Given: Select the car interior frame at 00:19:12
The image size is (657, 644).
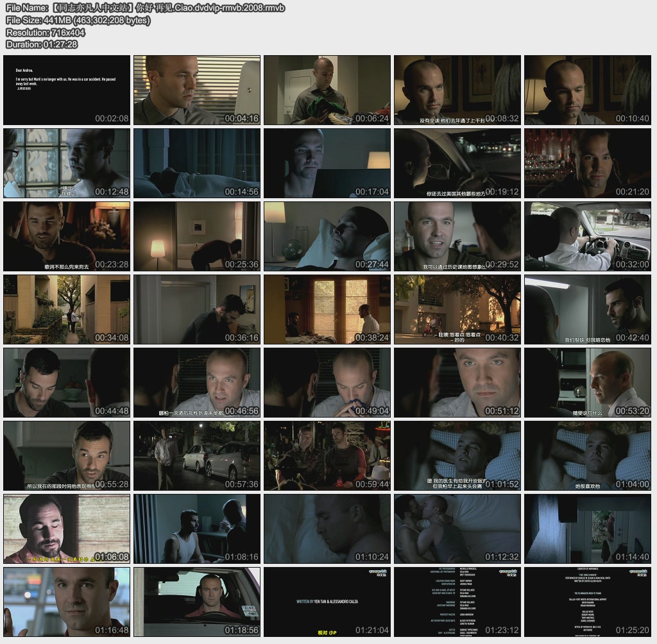Looking at the screenshot, I should (x=457, y=163).
